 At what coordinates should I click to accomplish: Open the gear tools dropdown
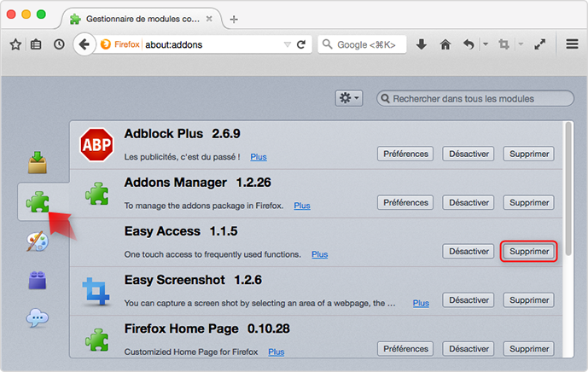tap(349, 98)
